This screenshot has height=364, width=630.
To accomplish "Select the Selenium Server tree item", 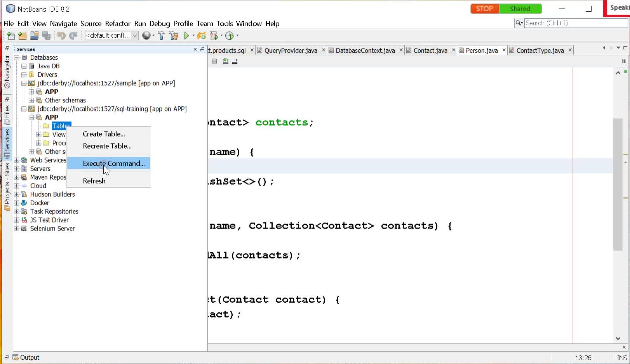I will pyautogui.click(x=52, y=229).
